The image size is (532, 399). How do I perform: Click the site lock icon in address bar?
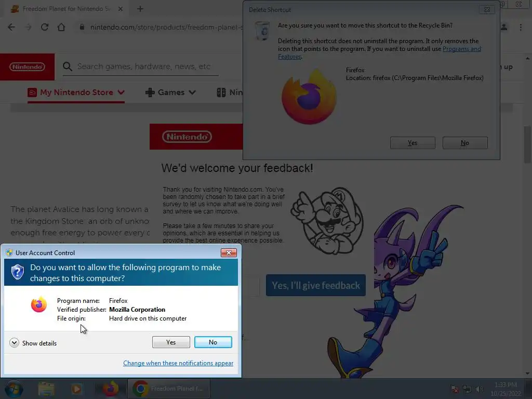[82, 27]
